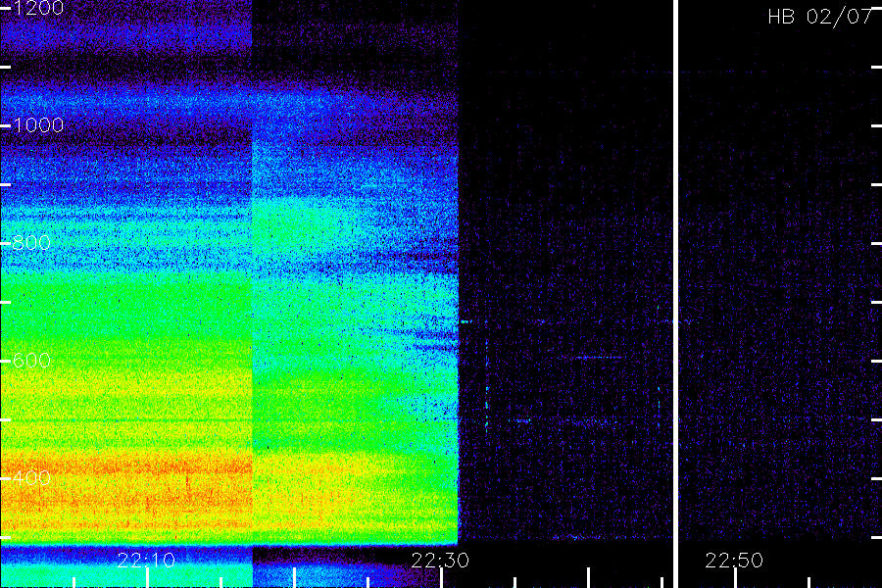Viewport: 882px width, 588px height.
Task: Click the 600 frequency axis label
Action: pos(31,360)
